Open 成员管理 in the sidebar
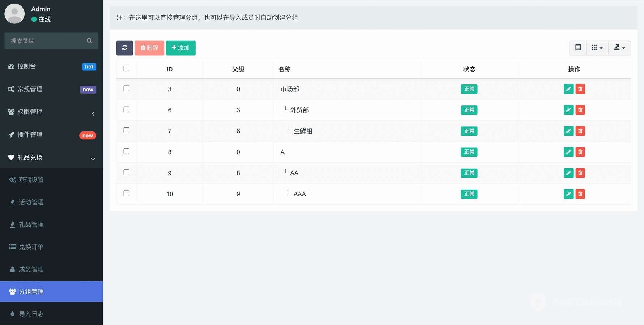644x325 pixels. tap(31, 269)
